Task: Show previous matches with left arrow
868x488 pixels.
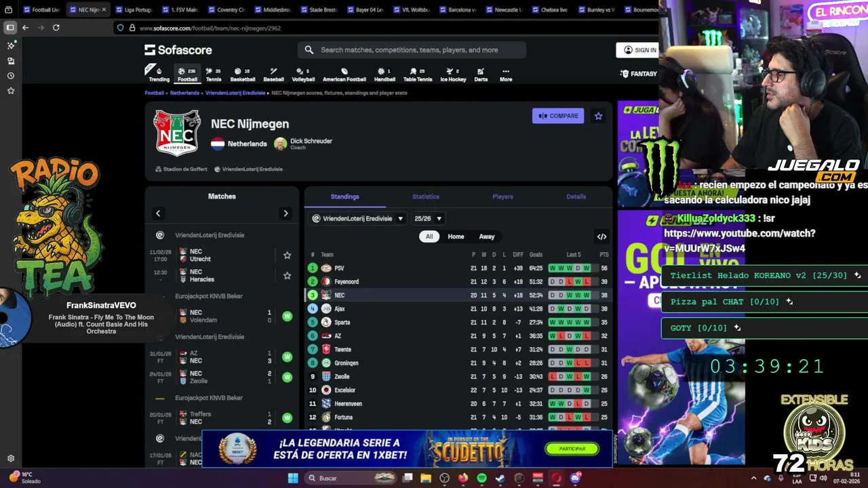Action: click(x=158, y=213)
